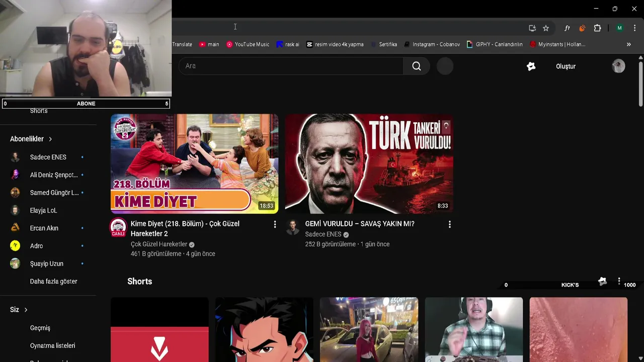
Task: Show more subscriptions via Daha fazla göster
Action: [53, 282]
